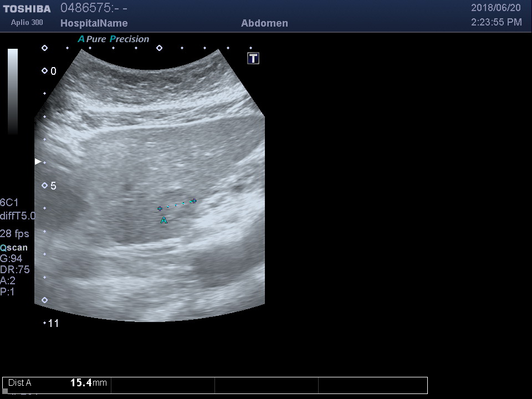Select the left caliper cross of measurement A
The image size is (532, 399).
click(x=160, y=209)
